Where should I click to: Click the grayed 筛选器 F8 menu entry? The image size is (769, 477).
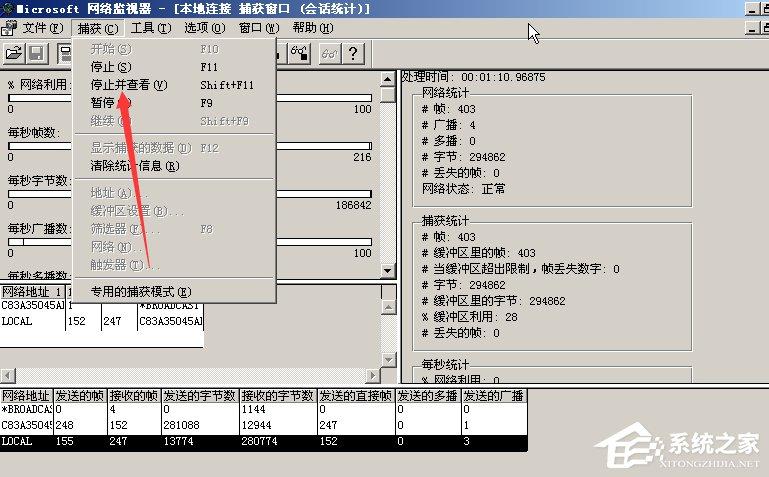tap(174, 229)
